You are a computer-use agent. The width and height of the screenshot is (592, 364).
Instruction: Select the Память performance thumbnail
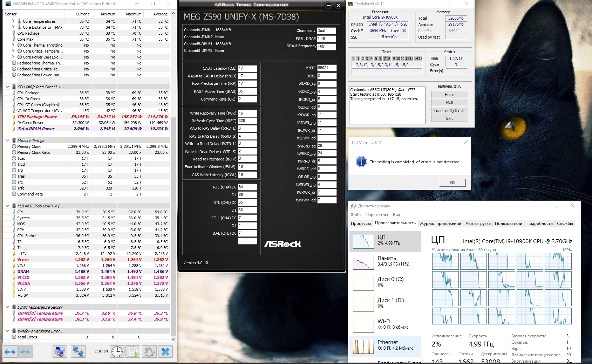[363, 263]
